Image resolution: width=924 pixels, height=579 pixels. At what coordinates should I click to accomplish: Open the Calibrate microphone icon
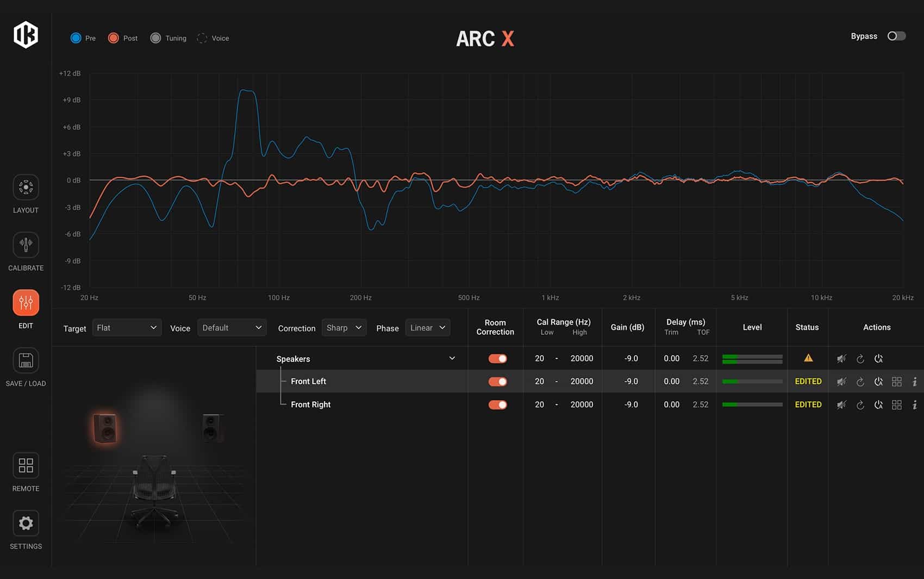tap(26, 245)
